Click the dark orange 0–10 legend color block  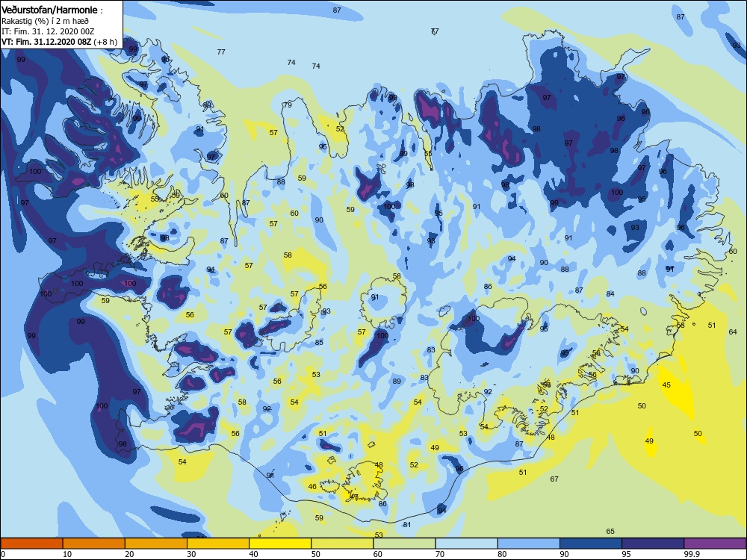31,544
